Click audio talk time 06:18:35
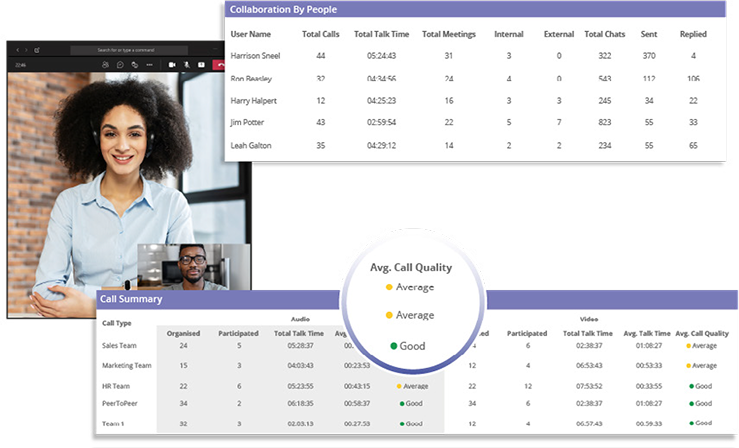Viewport: 739px width, 448px height. pos(300,403)
